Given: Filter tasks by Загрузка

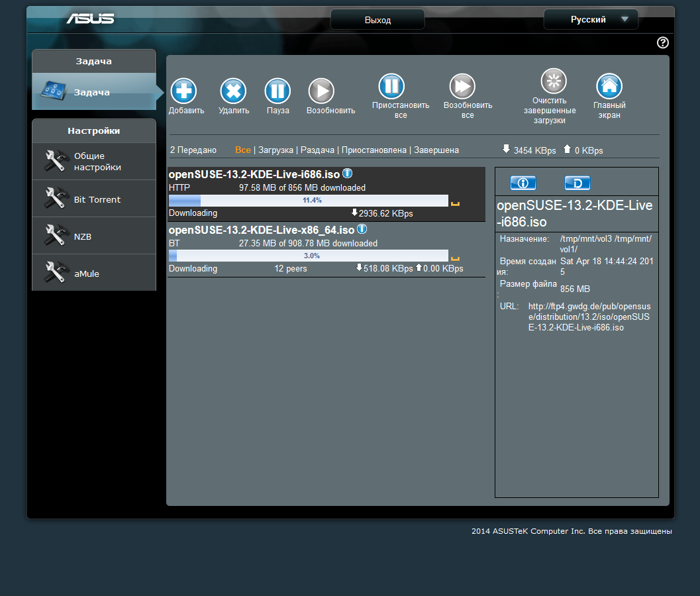Looking at the screenshot, I should (275, 150).
